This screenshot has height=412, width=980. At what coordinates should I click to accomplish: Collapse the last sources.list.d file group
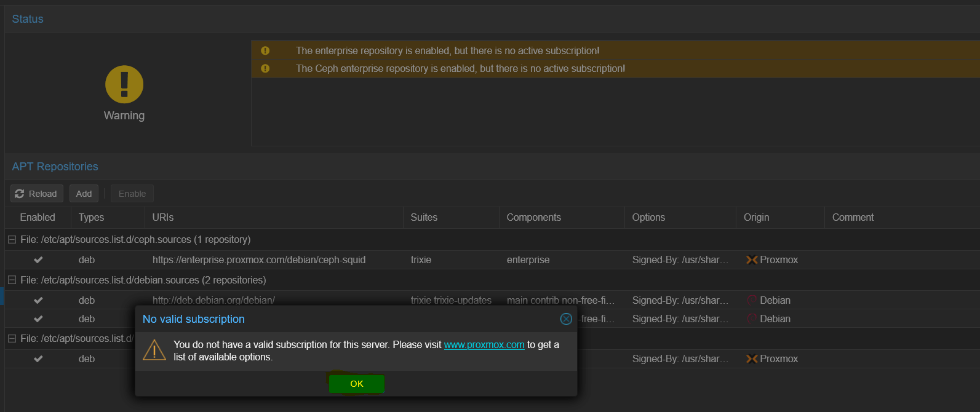point(12,338)
